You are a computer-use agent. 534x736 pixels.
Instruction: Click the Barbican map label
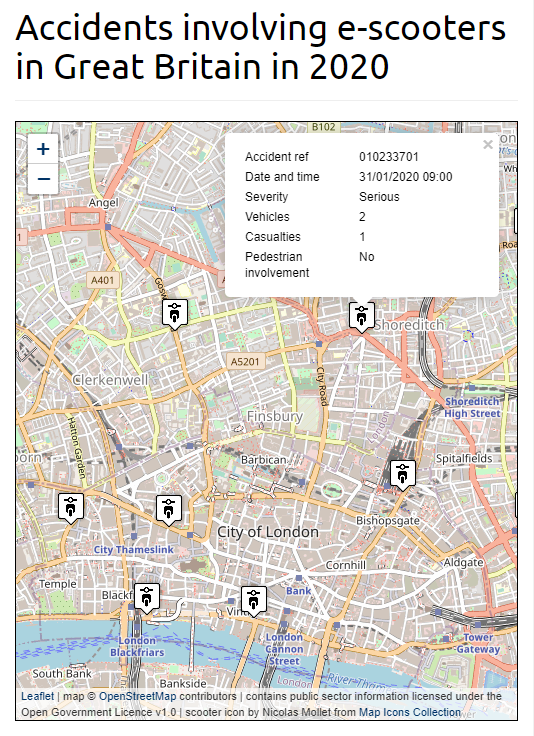(263, 460)
